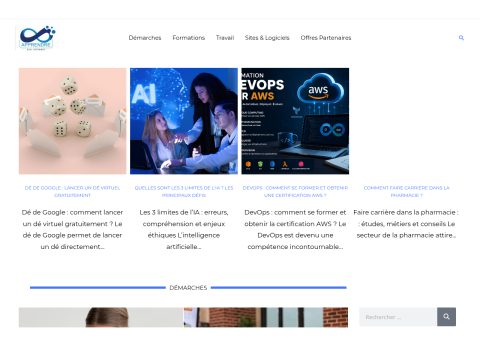Viewport: 480px width, 360px height.
Task: Click the Apprendre infinity logo
Action: click(x=37, y=38)
